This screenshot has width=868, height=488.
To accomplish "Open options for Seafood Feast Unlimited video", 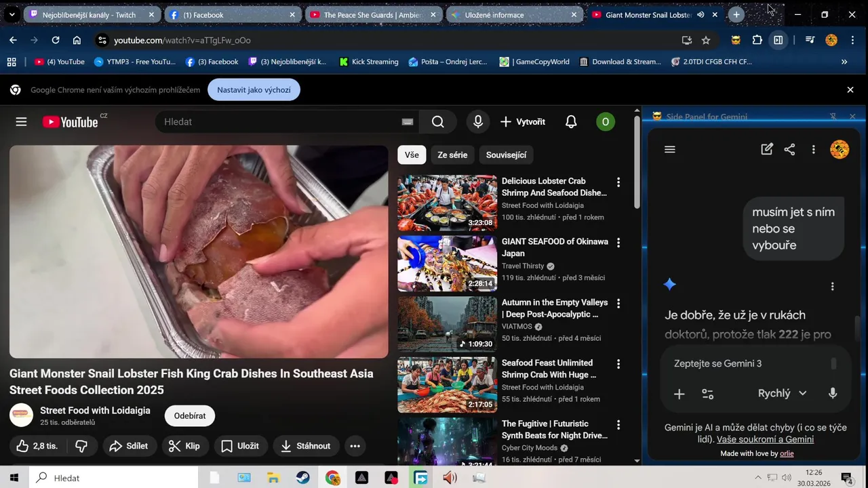I will coord(618,364).
